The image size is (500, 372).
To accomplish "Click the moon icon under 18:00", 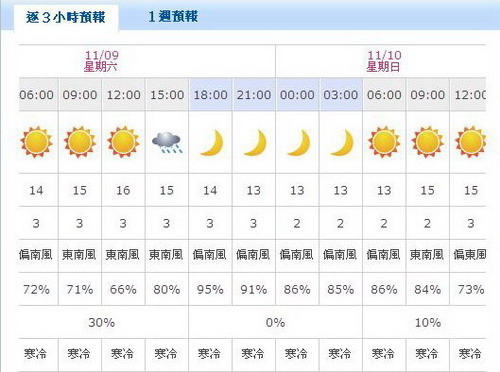I will [x=212, y=143].
